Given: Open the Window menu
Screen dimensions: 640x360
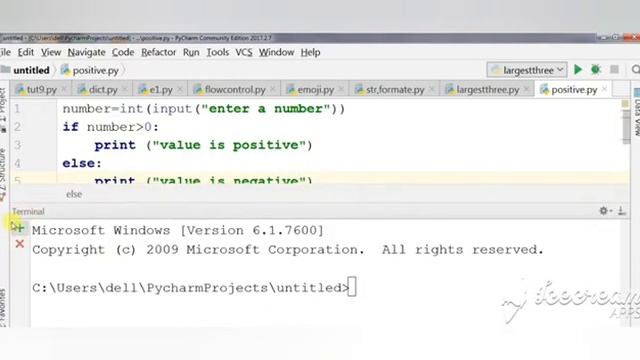Looking at the screenshot, I should [x=276, y=53].
